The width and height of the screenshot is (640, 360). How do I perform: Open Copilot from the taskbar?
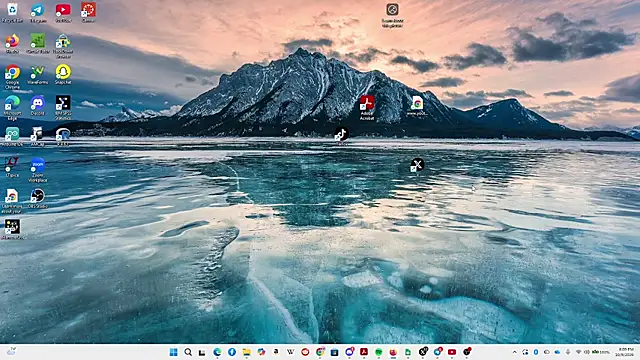(261, 352)
